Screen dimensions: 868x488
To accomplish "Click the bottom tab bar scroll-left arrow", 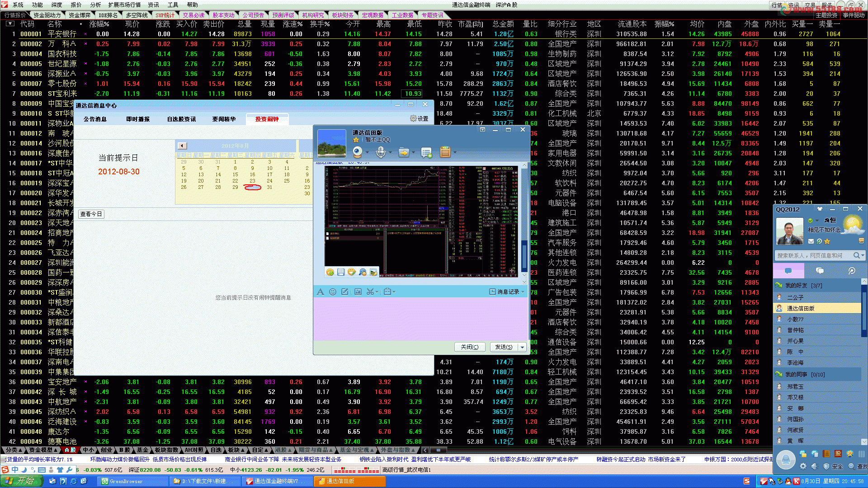I will 425,450.
